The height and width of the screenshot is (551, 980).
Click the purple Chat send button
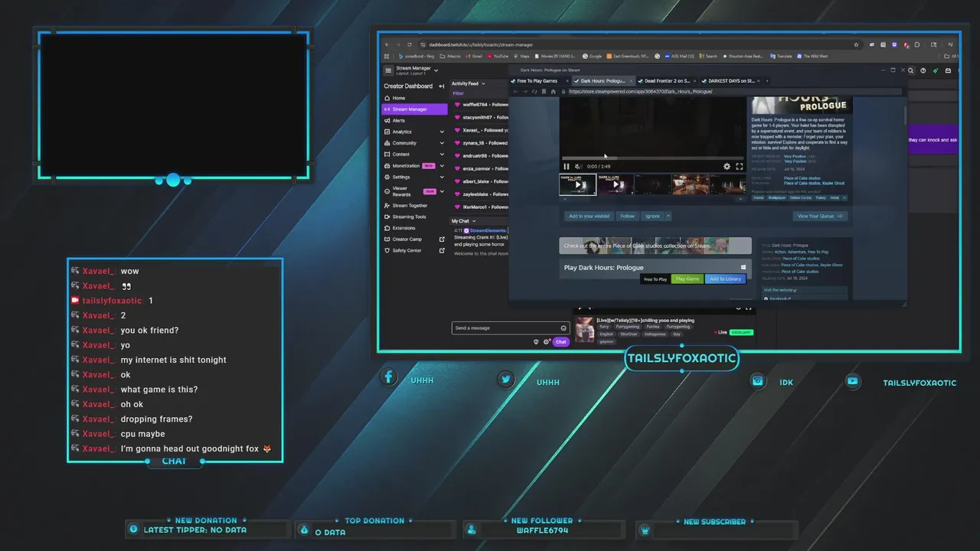[x=561, y=341]
